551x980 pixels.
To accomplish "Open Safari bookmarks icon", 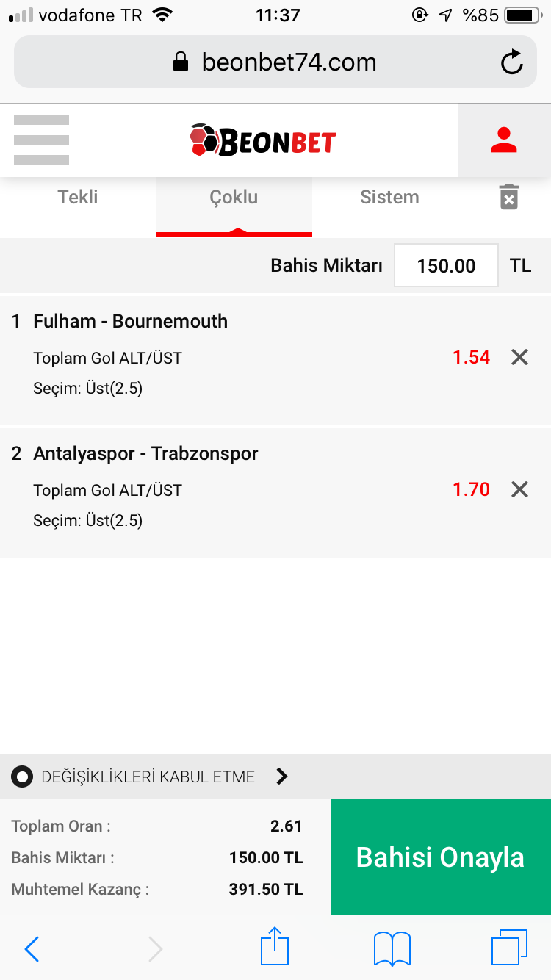I will 392,948.
